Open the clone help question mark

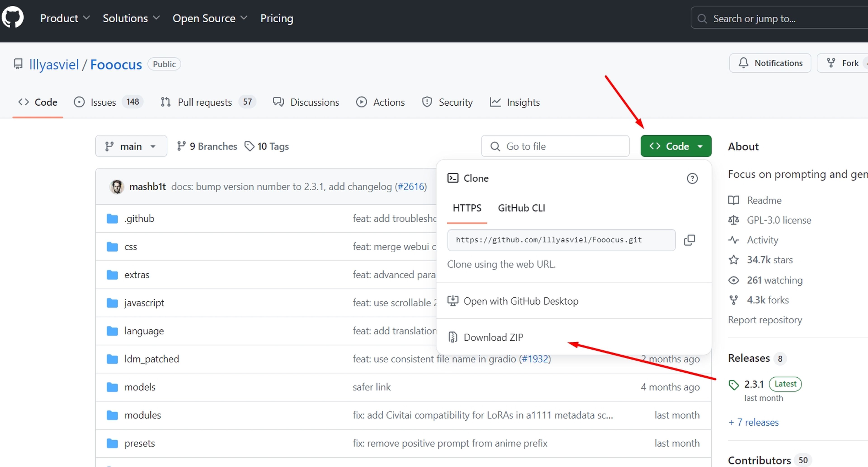point(692,178)
